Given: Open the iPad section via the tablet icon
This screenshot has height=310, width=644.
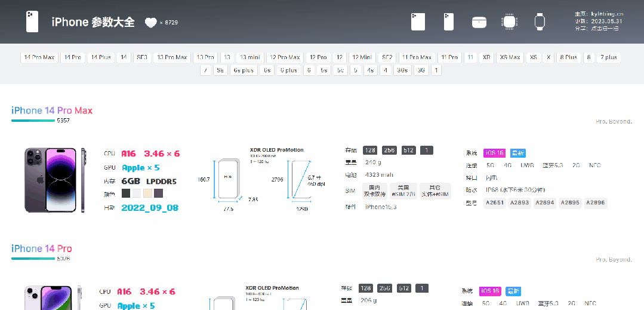Looking at the screenshot, I should [x=418, y=22].
